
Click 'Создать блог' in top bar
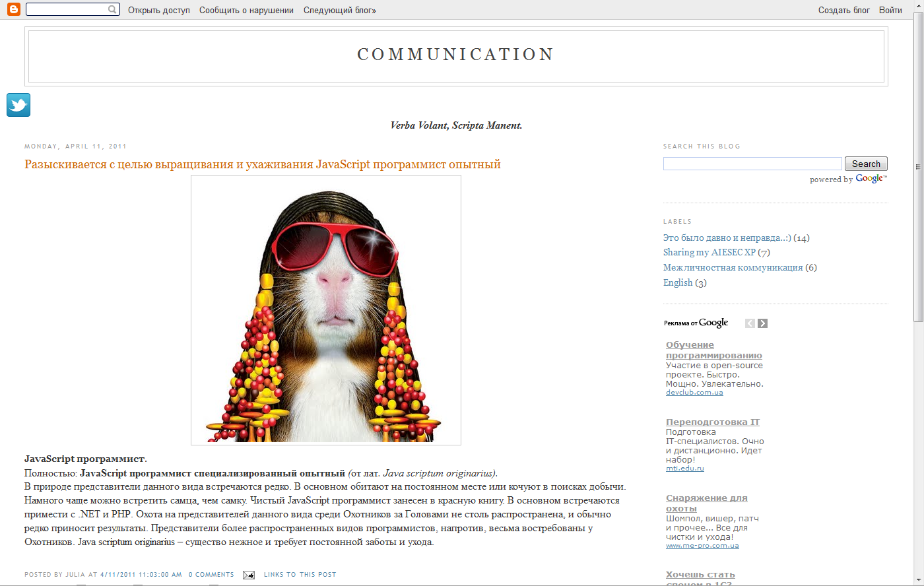click(844, 10)
